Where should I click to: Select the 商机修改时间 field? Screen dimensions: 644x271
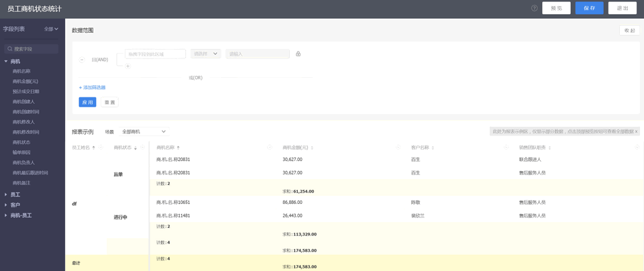coord(26,132)
